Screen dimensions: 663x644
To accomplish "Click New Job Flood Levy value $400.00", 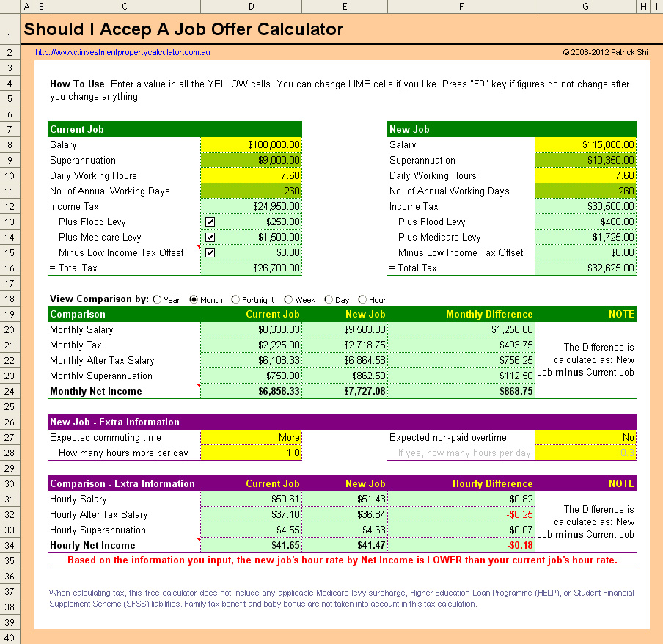I will point(585,222).
